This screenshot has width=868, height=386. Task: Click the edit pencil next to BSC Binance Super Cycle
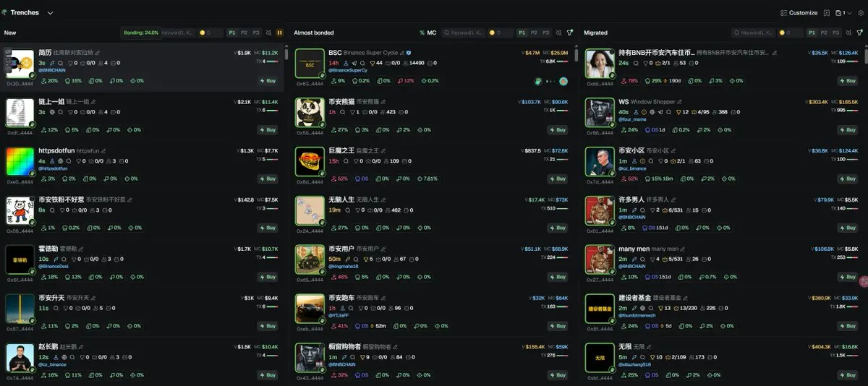(x=402, y=53)
